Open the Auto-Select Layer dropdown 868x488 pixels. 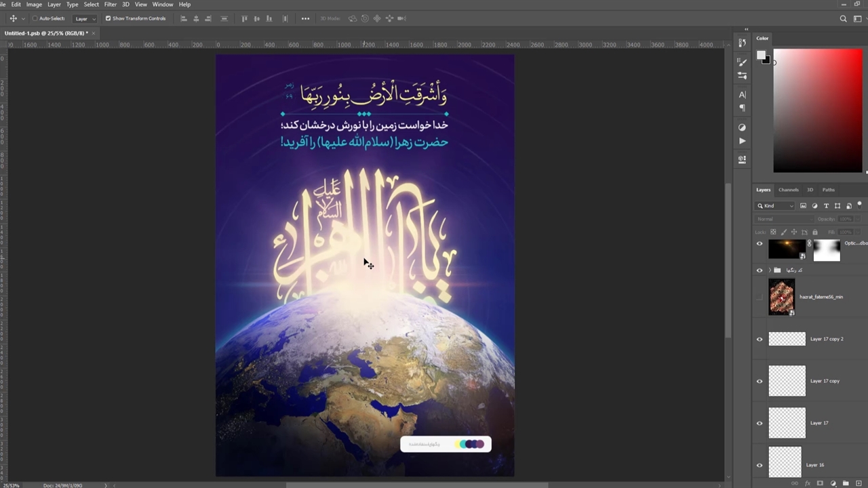click(85, 19)
